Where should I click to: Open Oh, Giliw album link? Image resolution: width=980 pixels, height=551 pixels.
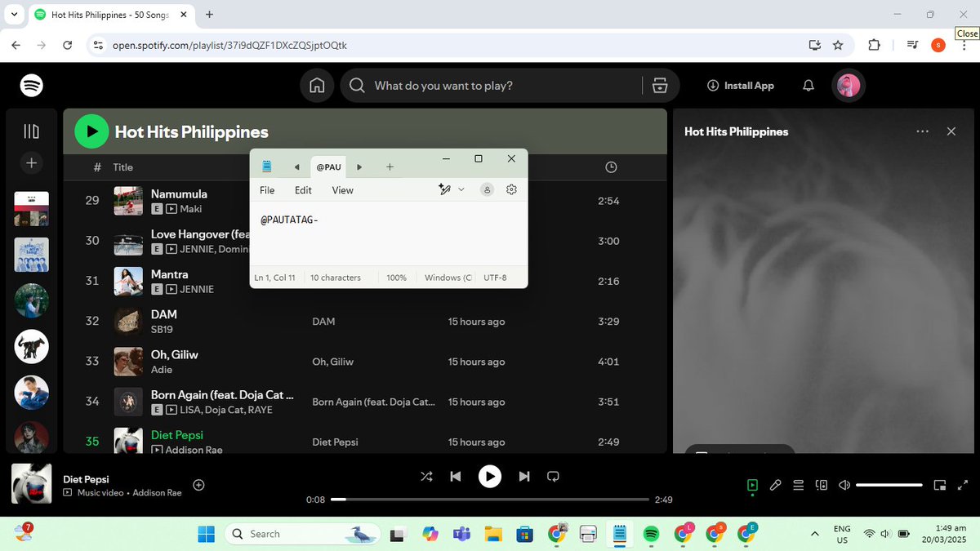332,362
